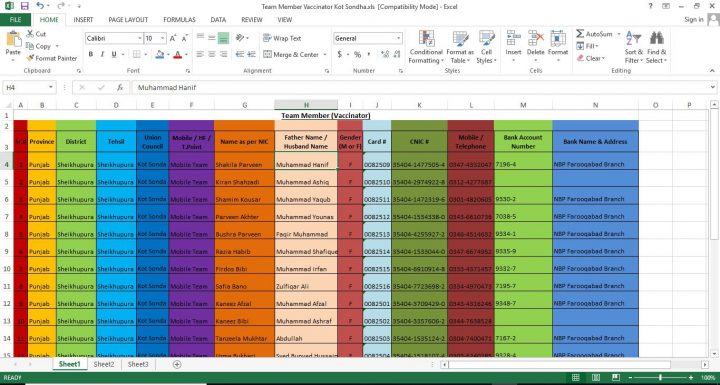The image size is (720, 385).
Task: Click the Insert Function fx icon
Action: [x=120, y=87]
